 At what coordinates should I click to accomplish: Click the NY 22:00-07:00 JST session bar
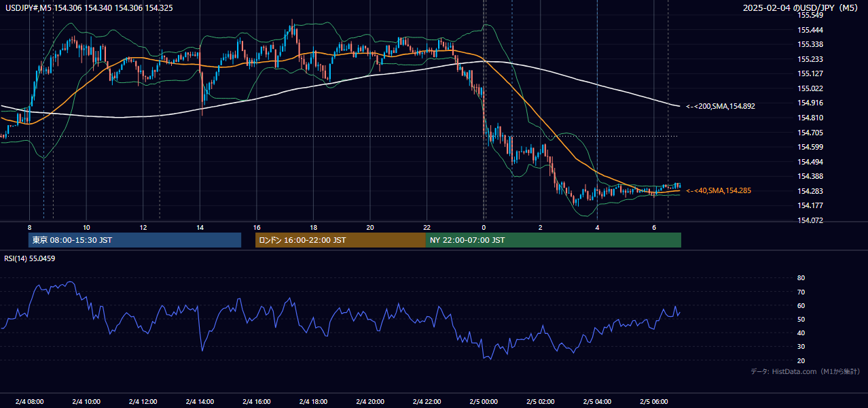pyautogui.click(x=554, y=240)
